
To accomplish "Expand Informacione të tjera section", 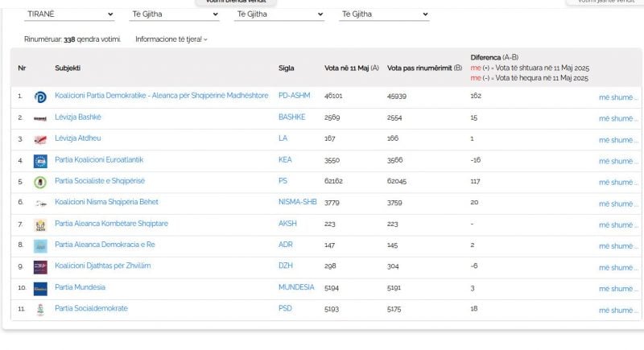I will [x=171, y=39].
